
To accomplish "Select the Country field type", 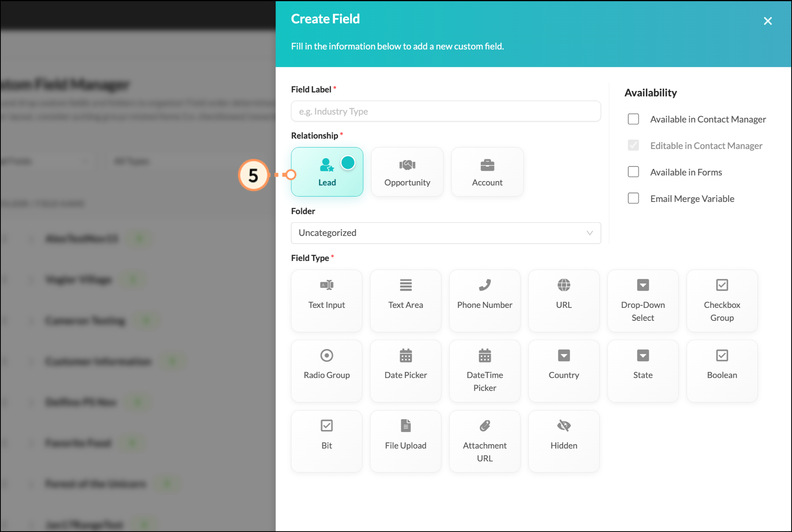I will 564,371.
